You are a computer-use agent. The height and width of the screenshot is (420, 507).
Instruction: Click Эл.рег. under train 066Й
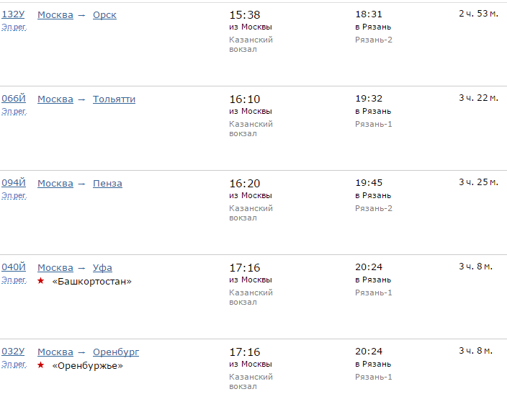[x=14, y=112]
